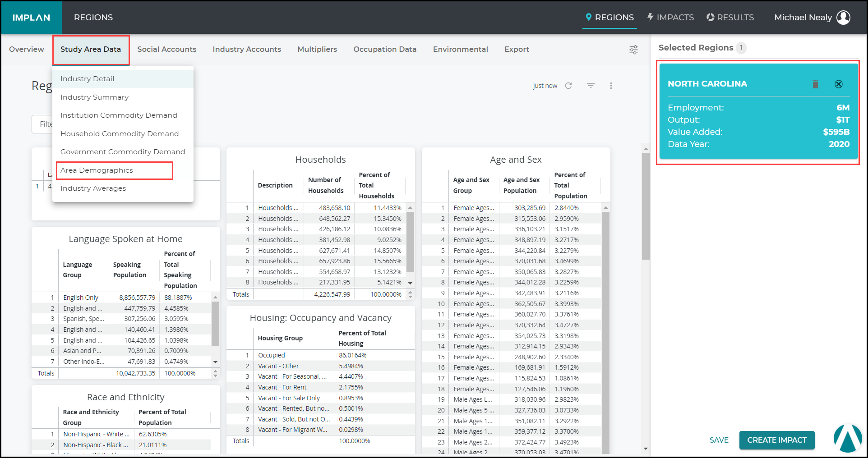Open the Export tab
The height and width of the screenshot is (458, 868).
[x=517, y=49]
